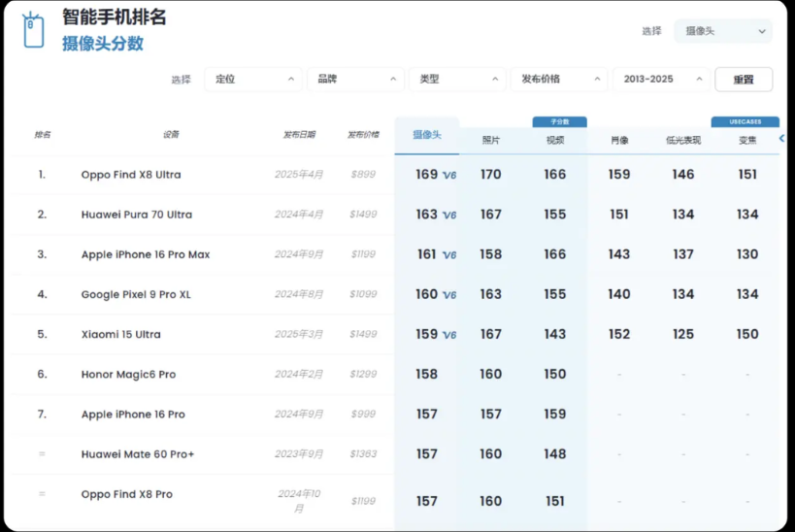This screenshot has width=795, height=532.
Task: Click the left arrow at table header edge
Action: coord(781,138)
